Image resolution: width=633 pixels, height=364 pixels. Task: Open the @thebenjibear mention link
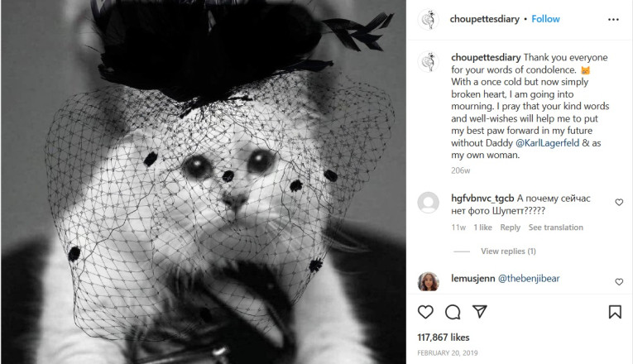pyautogui.click(x=529, y=279)
